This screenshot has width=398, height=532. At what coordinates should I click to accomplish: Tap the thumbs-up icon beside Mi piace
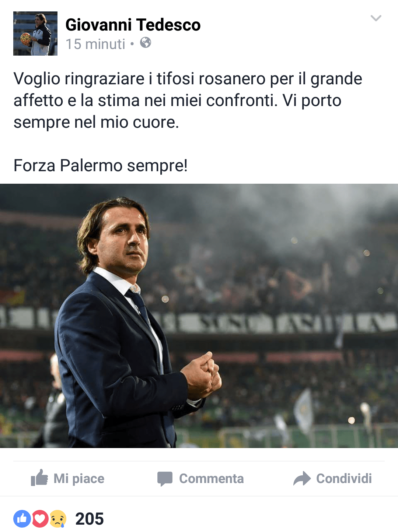click(39, 478)
